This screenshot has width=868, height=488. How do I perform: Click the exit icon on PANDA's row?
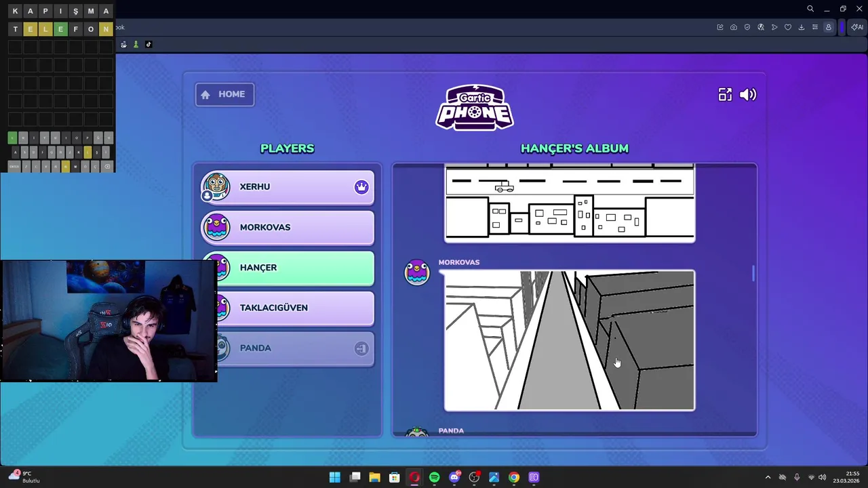click(x=361, y=348)
